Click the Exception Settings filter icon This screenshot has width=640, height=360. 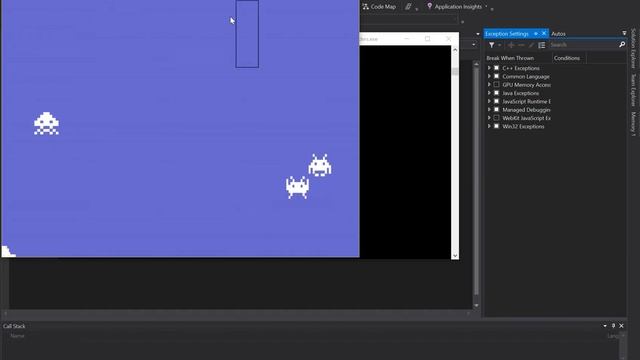[x=491, y=45]
